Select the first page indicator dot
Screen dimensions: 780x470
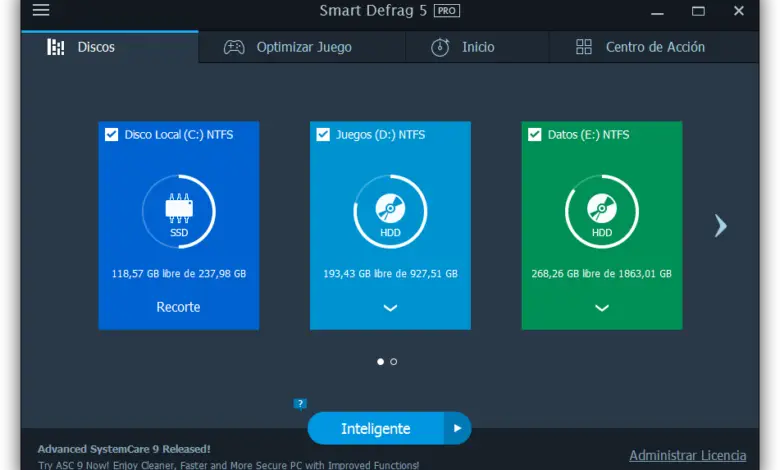[381, 362]
